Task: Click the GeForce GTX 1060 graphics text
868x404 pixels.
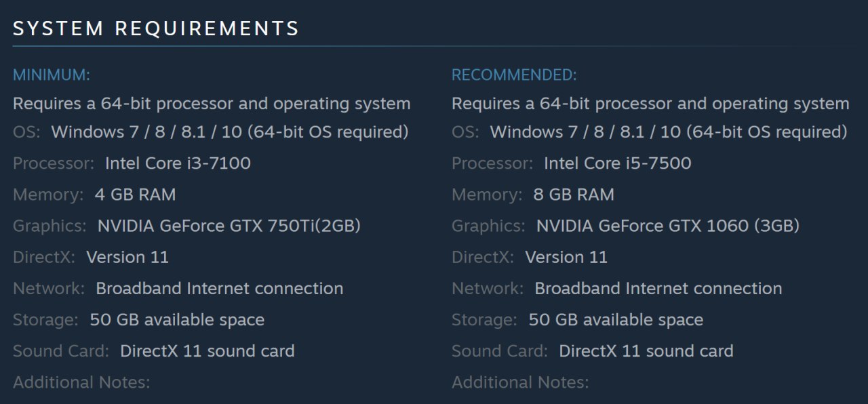Action: point(667,226)
